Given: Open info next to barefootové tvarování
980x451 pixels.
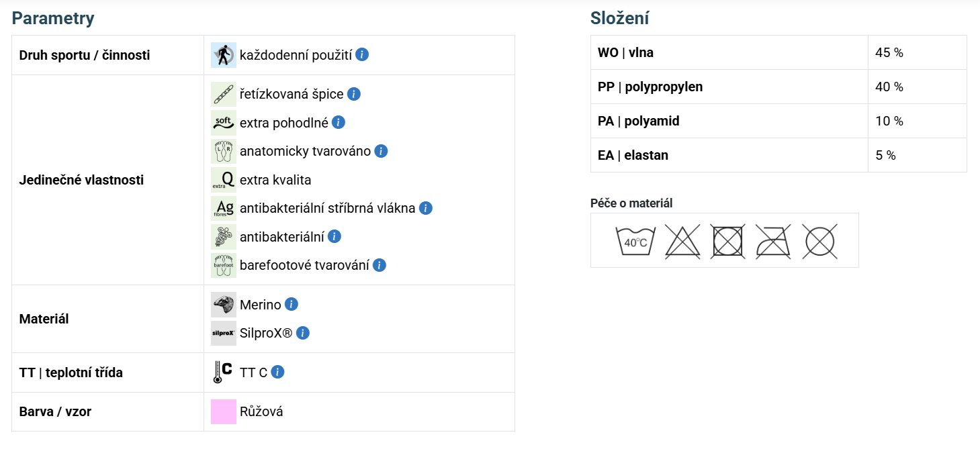Looking at the screenshot, I should click(380, 265).
